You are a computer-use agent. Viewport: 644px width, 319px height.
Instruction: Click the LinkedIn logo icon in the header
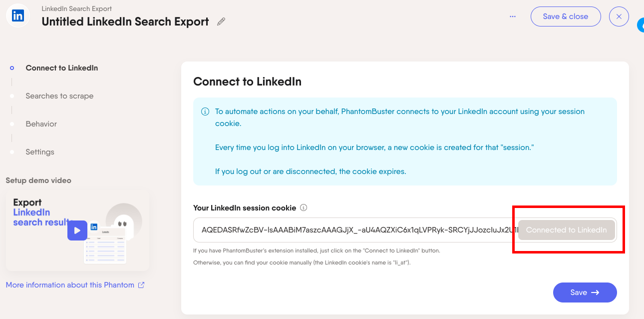point(18,16)
